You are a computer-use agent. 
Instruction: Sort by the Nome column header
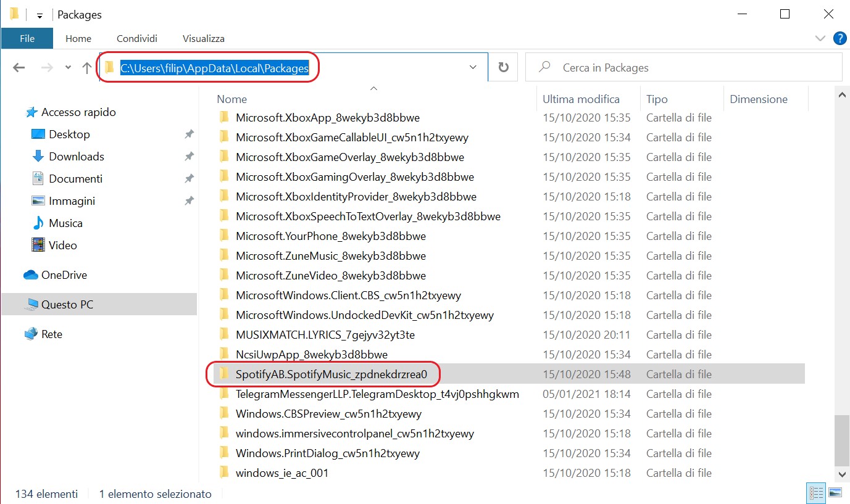pyautogui.click(x=231, y=99)
